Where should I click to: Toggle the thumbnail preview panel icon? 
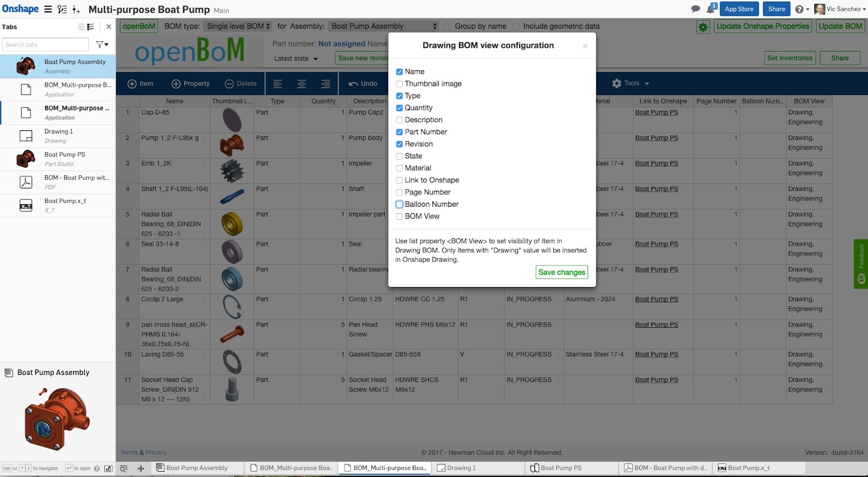tap(108, 468)
